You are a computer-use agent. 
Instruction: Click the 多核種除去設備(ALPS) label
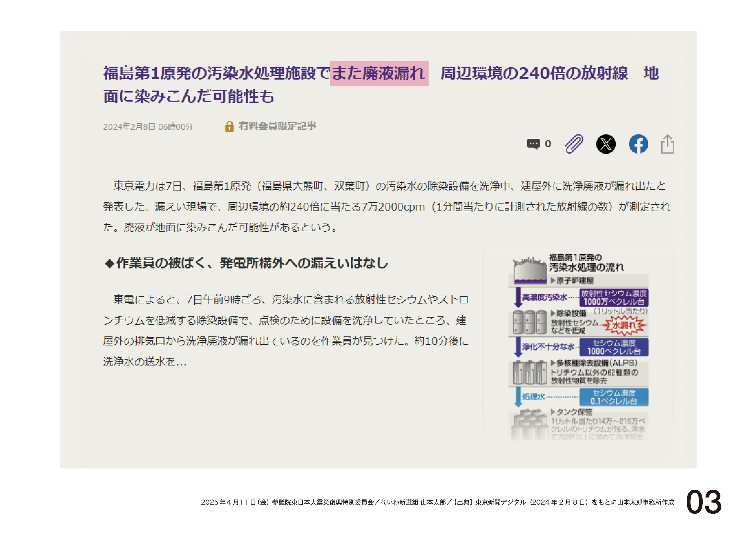[594, 363]
